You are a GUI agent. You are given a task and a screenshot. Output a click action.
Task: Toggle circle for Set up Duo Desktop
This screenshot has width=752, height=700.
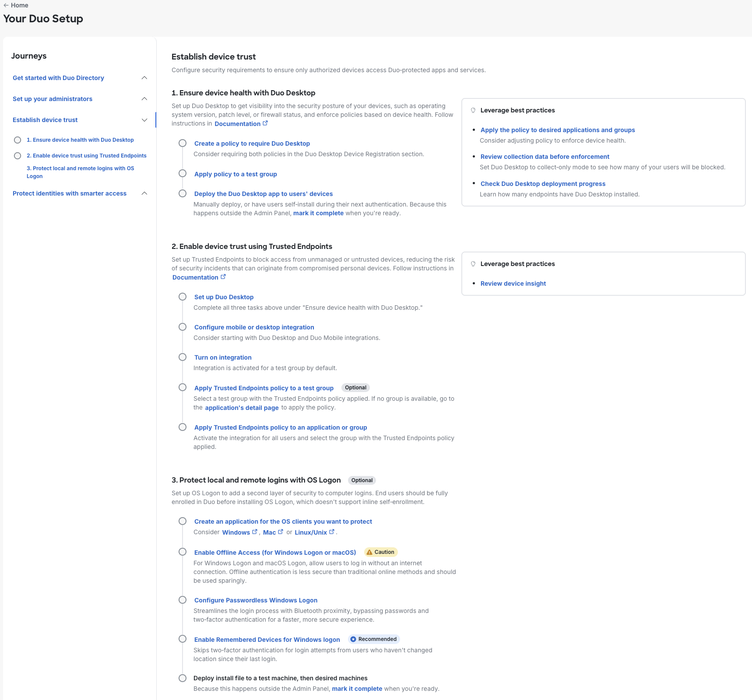183,297
